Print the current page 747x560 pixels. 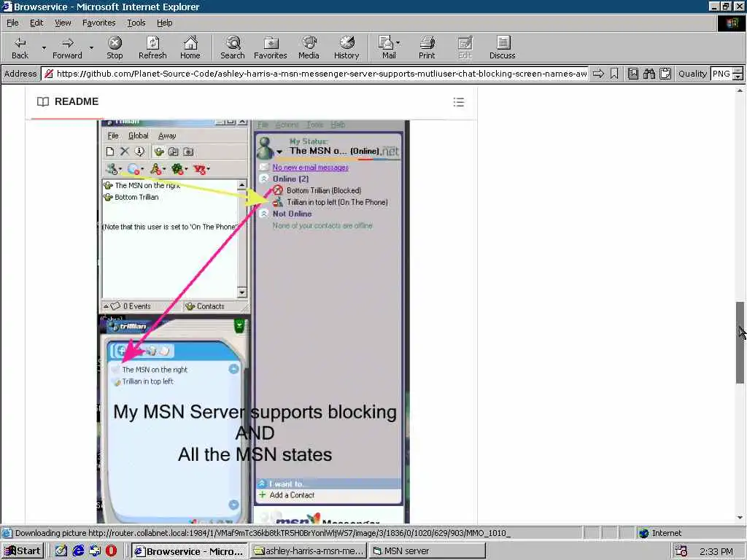pos(427,47)
